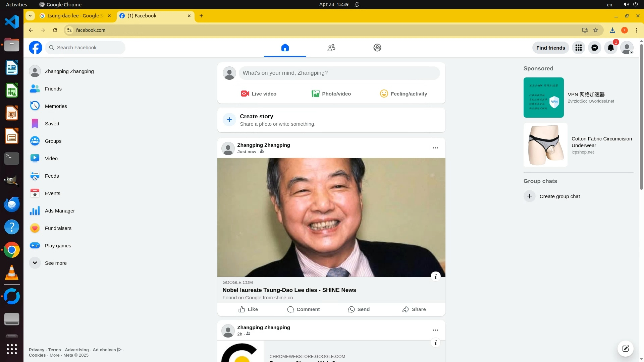Go to the Home feed tab
The height and width of the screenshot is (362, 644).
(285, 48)
